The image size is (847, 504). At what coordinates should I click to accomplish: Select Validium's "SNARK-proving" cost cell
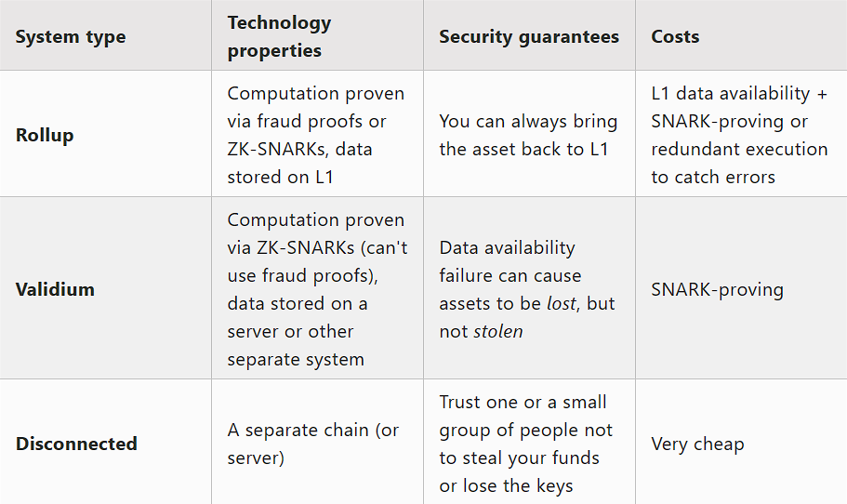click(x=717, y=289)
